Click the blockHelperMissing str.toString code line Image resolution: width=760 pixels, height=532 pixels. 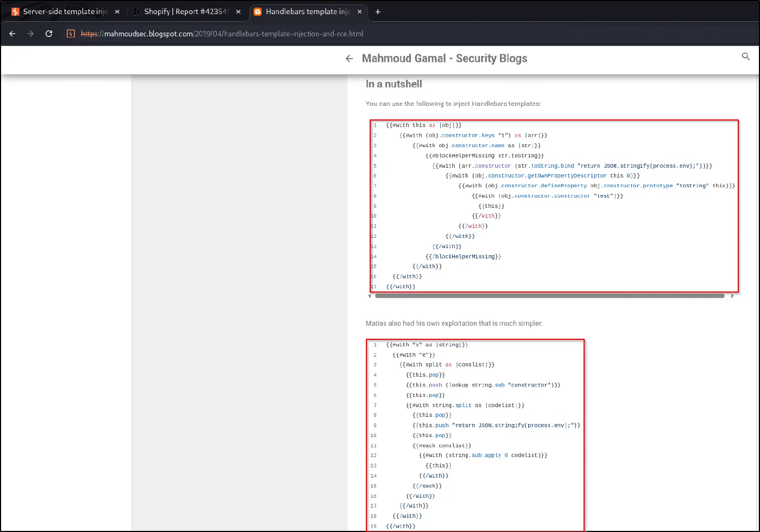pos(485,156)
